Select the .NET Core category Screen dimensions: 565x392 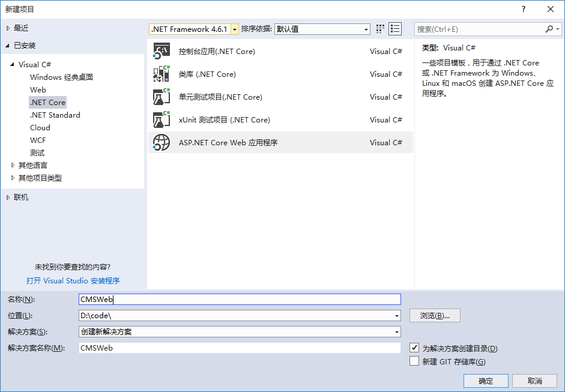(47, 102)
